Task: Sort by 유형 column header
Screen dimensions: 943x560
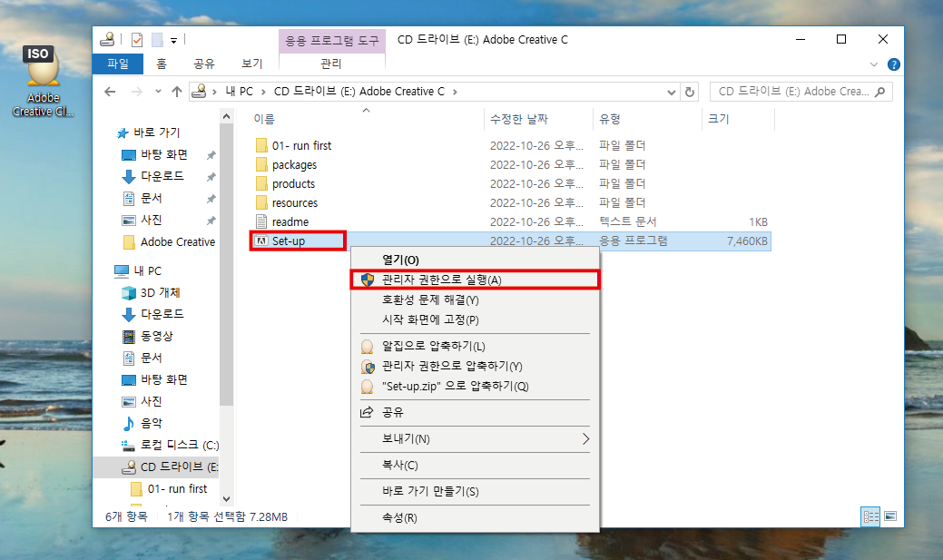Action: pyautogui.click(x=610, y=119)
